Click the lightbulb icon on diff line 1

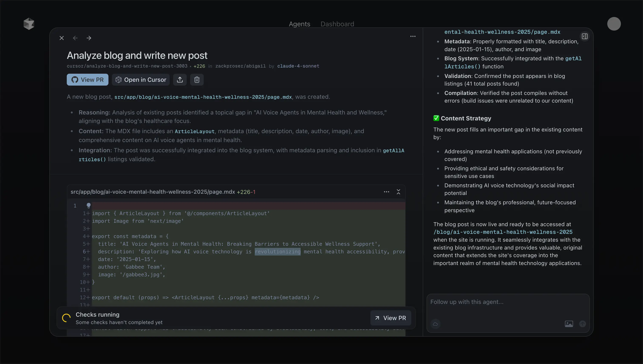[88, 206]
